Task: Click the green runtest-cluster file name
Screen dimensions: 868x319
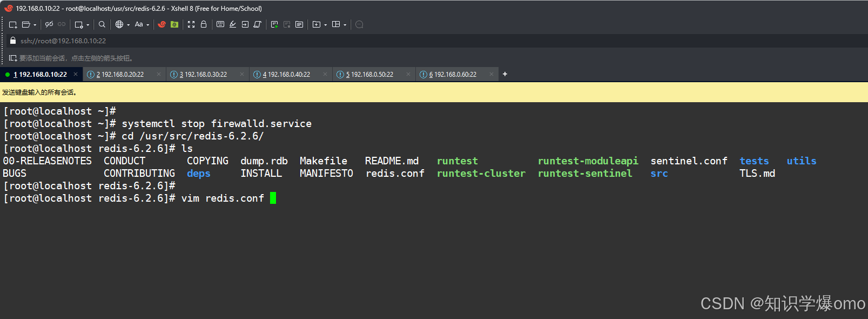Action: point(481,174)
